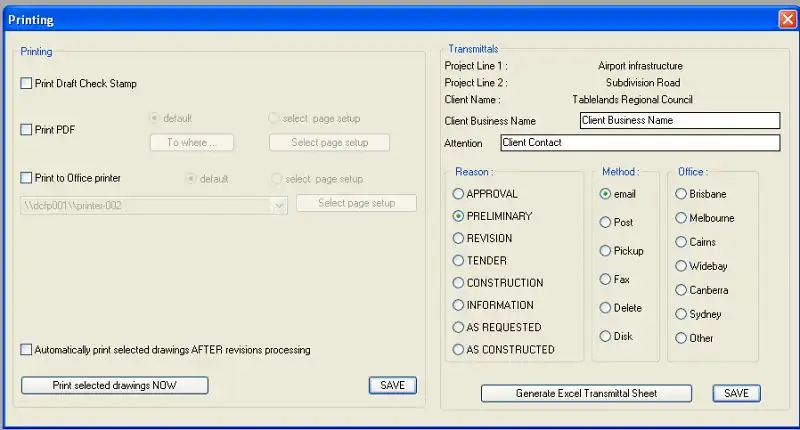The width and height of the screenshot is (800, 430).
Task: Save the Transmittals panel settings
Action: [736, 393]
